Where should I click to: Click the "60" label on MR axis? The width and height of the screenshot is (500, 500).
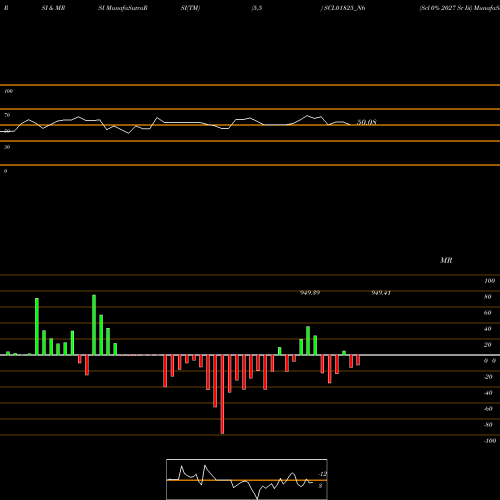click(488, 313)
